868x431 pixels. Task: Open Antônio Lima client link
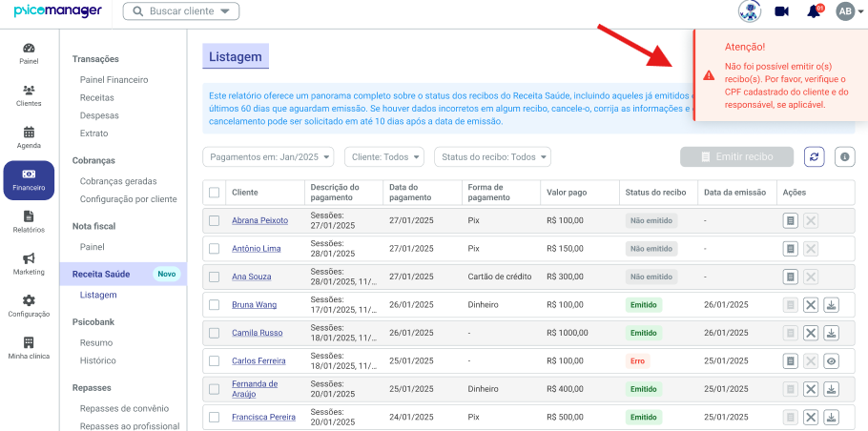257,249
